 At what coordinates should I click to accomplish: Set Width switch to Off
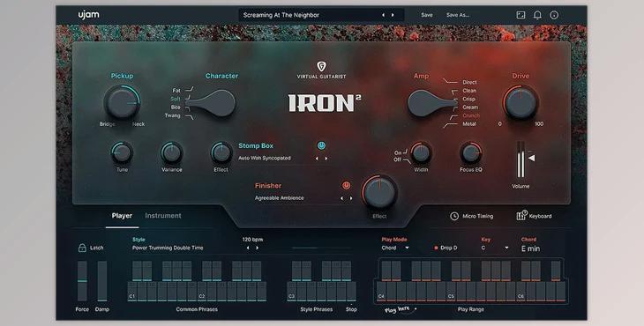click(x=398, y=159)
